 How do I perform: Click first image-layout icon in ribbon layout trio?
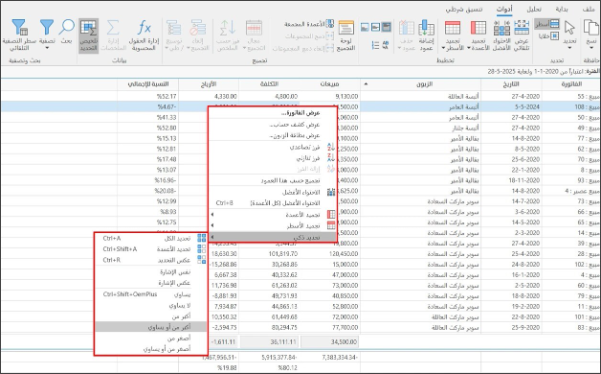tap(365, 27)
